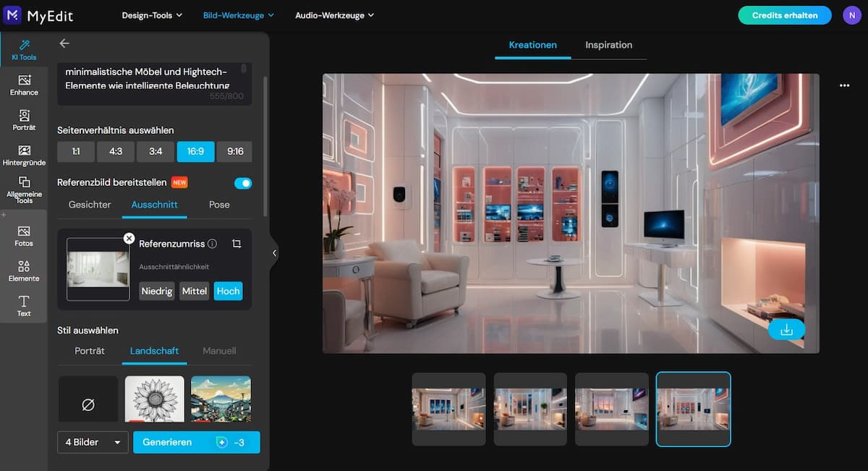Select 16:9 aspect ratio

point(195,151)
